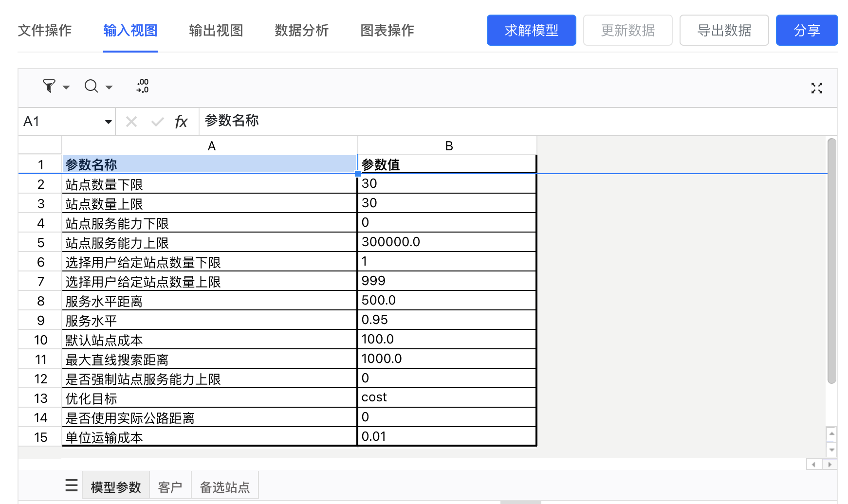Click the 分享 button
Viewport: 848px width, 504px height.
(807, 30)
